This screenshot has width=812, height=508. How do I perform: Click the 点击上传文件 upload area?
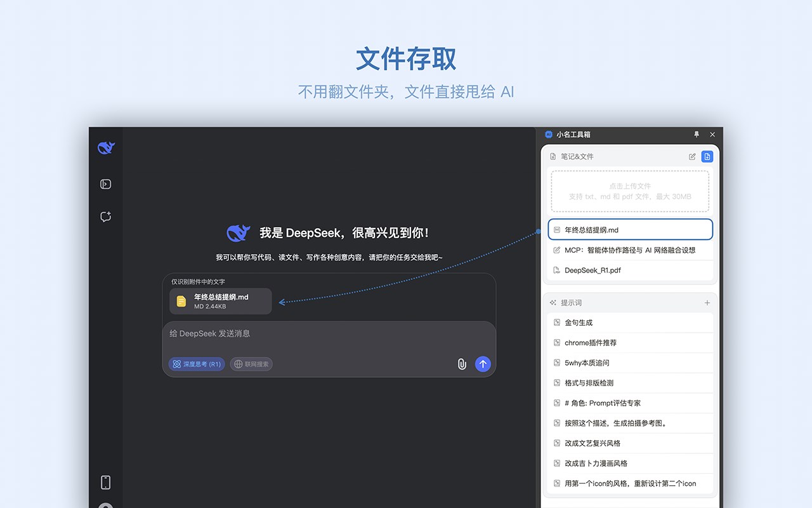pos(630,191)
